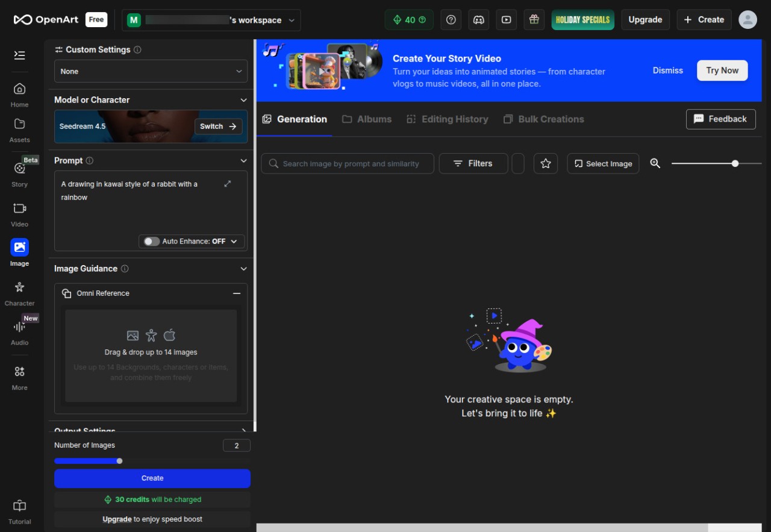The width and height of the screenshot is (771, 532).
Task: Click the video tutorials play icon
Action: point(507,20)
